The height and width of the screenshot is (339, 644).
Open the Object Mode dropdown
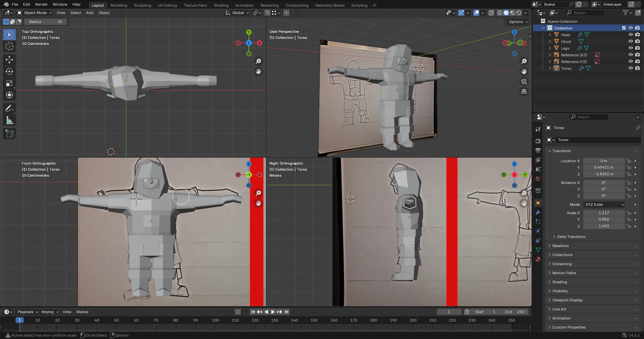click(x=35, y=13)
